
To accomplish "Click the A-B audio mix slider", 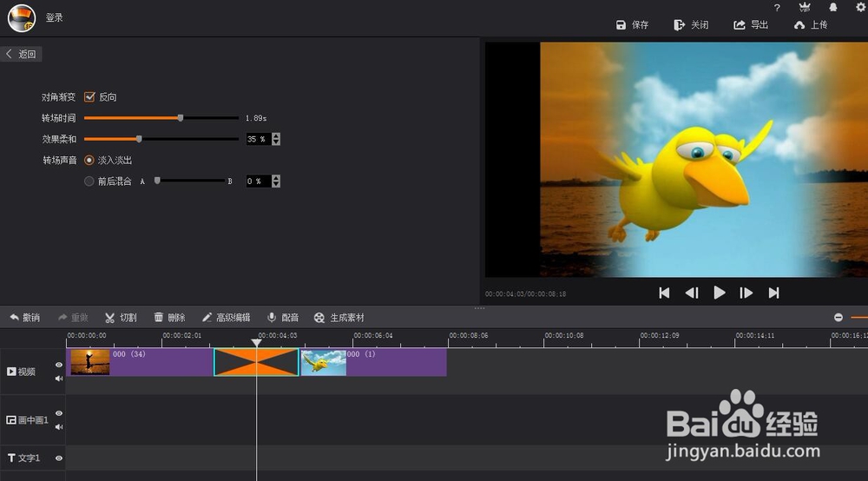I will coord(190,181).
